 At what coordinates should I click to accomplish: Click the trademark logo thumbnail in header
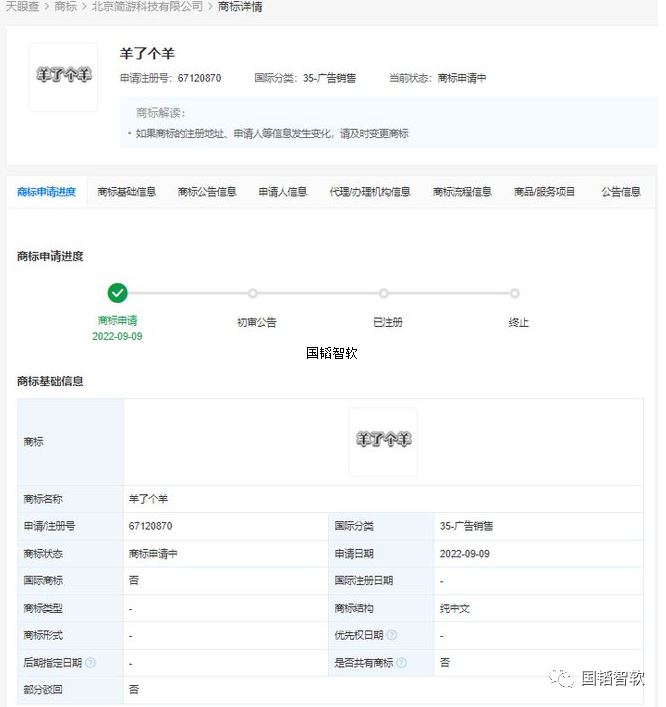(63, 77)
